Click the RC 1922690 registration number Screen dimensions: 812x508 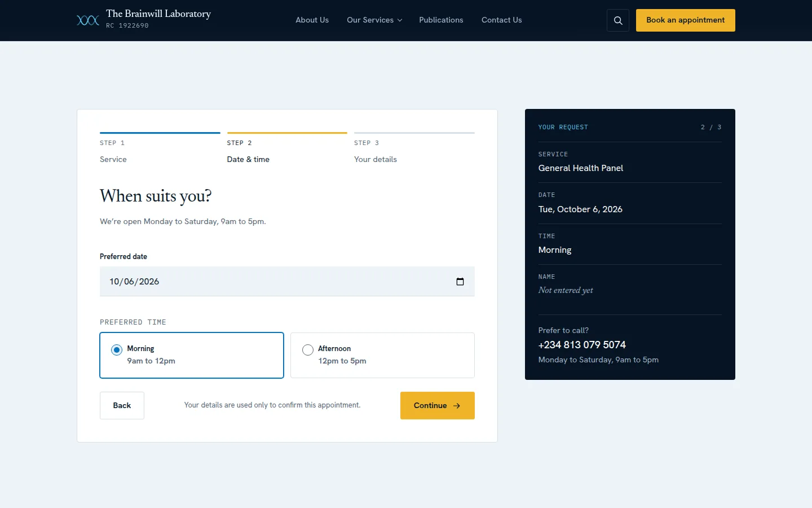tap(127, 25)
